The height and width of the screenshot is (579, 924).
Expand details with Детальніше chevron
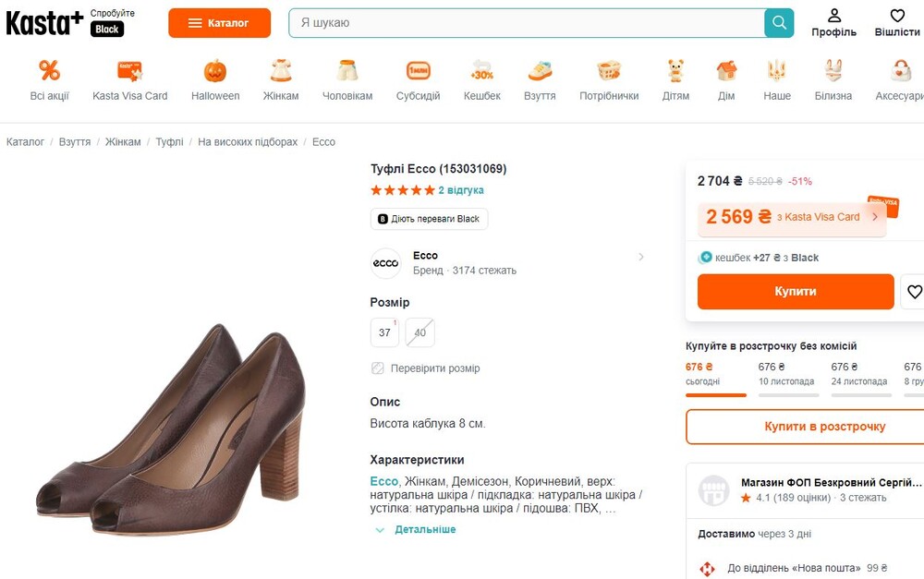(x=380, y=530)
